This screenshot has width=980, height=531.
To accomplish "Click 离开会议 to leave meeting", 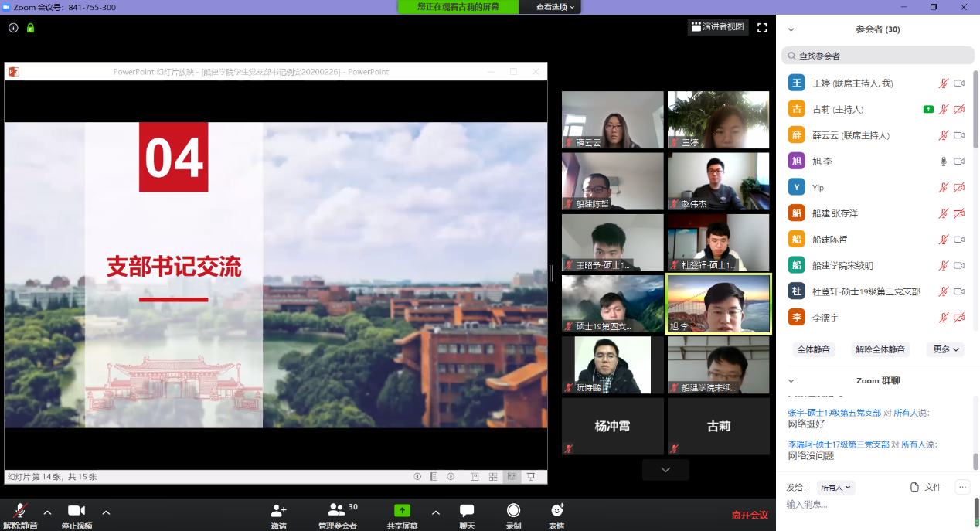I will click(750, 515).
